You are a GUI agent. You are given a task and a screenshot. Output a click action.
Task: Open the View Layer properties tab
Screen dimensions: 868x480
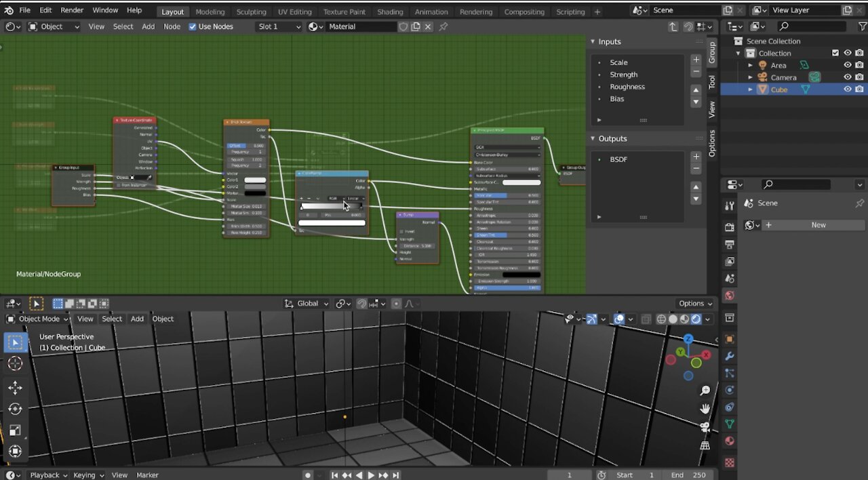click(x=730, y=261)
